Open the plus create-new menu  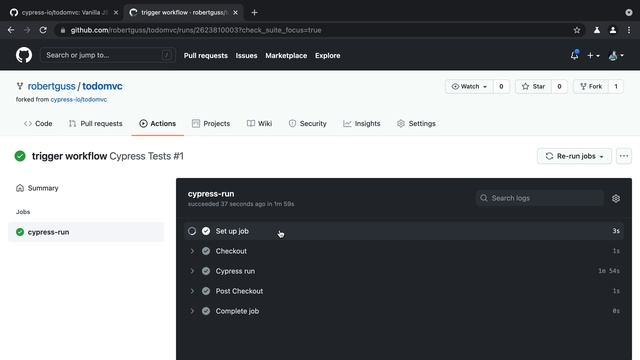pyautogui.click(x=593, y=55)
